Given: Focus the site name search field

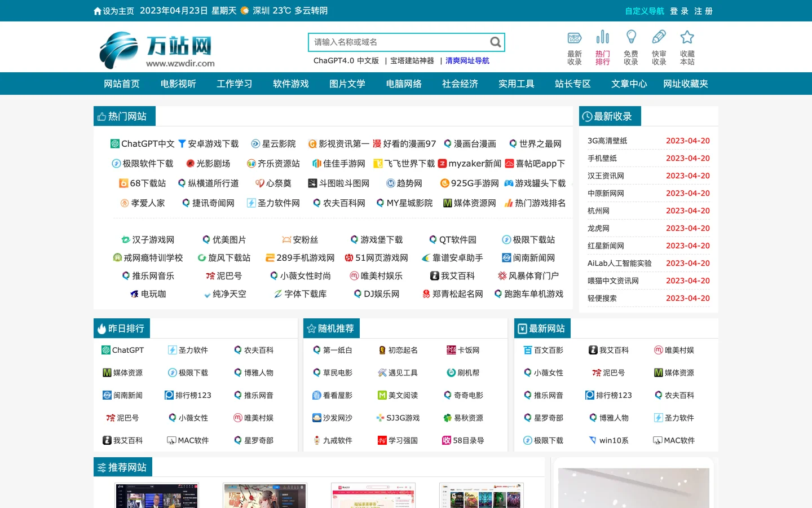Looking at the screenshot, I should coord(399,42).
